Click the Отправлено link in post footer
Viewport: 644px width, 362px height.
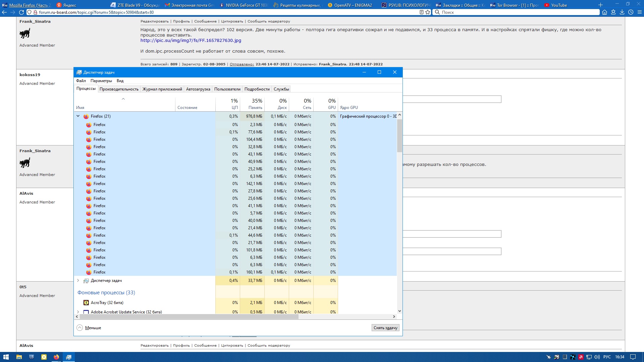click(242, 64)
